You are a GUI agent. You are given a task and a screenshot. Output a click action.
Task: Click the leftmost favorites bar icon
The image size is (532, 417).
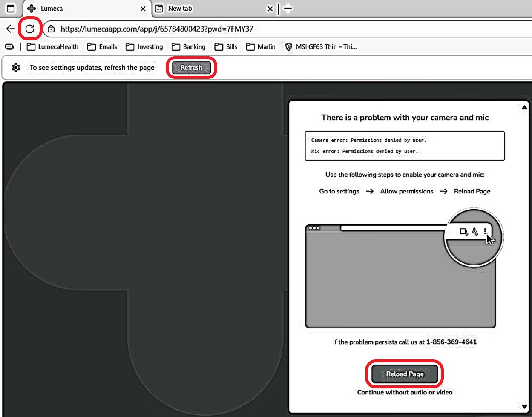point(9,47)
